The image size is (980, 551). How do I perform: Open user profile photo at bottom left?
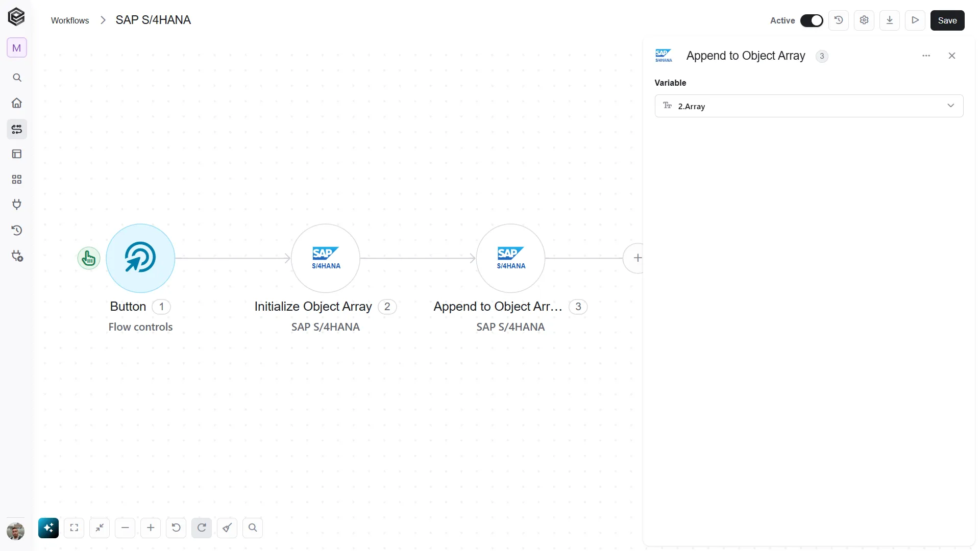(x=16, y=531)
